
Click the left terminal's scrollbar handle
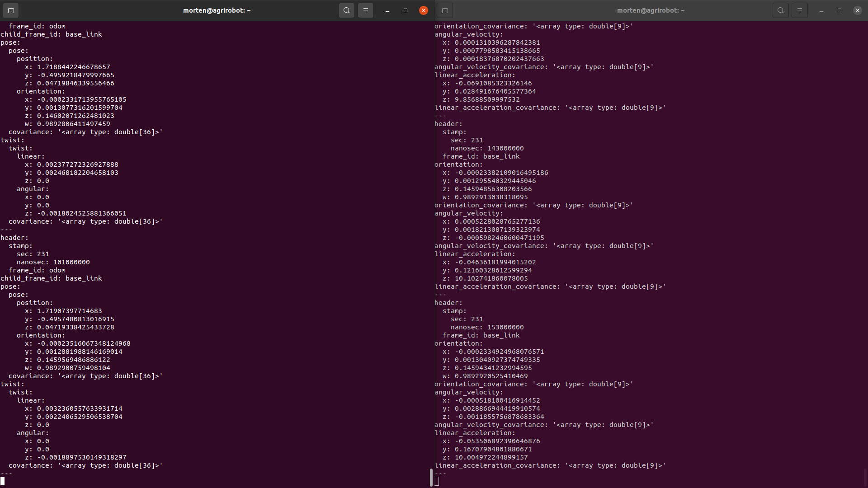431,477
